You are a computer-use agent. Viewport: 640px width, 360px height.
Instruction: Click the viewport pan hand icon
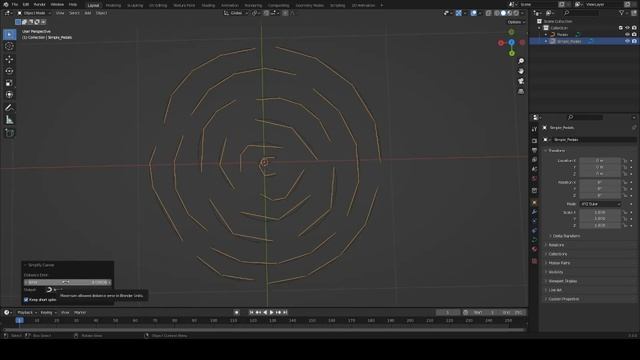(521, 71)
